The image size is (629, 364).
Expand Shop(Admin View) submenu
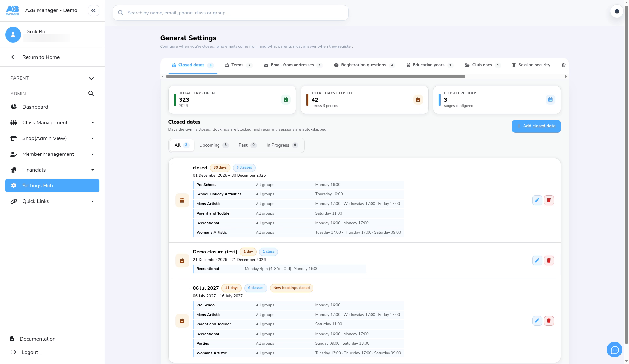pyautogui.click(x=93, y=138)
